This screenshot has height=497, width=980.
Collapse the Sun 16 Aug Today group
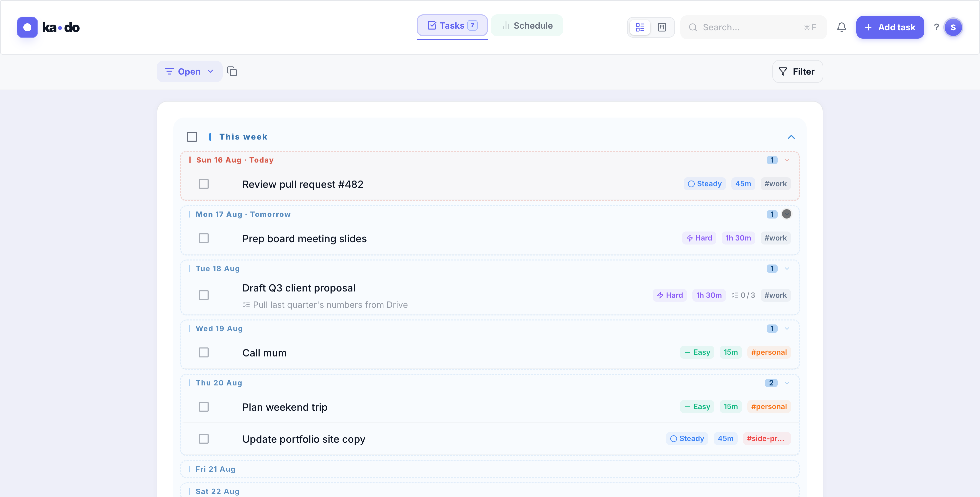click(x=787, y=160)
